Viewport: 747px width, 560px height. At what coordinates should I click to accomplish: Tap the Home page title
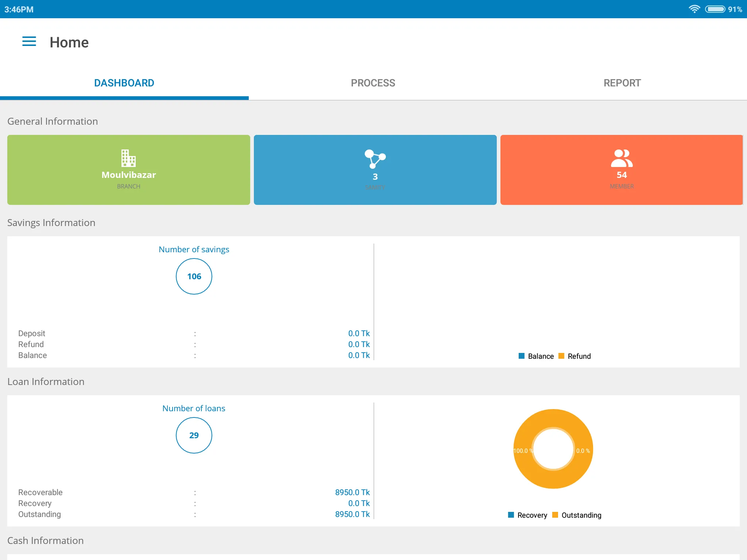69,42
